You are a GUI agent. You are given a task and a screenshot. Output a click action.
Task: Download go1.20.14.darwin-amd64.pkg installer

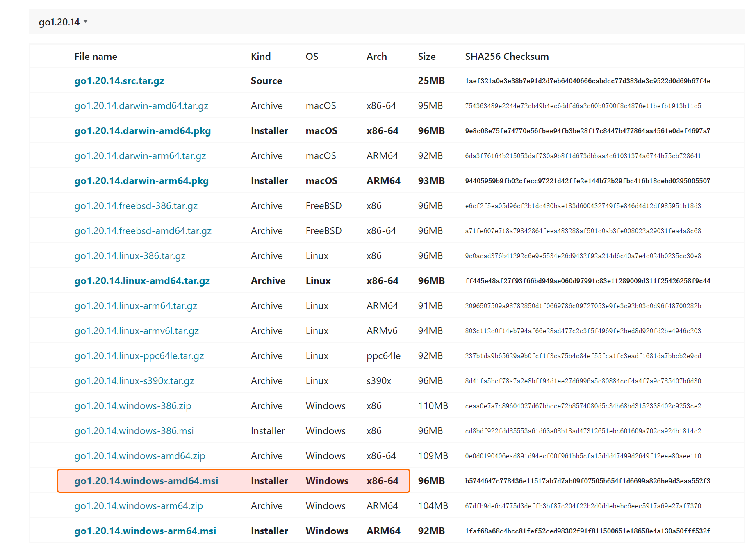[142, 131]
